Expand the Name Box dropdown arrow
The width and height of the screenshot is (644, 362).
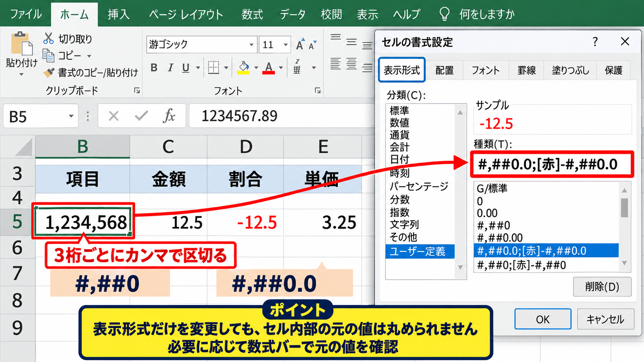point(71,116)
